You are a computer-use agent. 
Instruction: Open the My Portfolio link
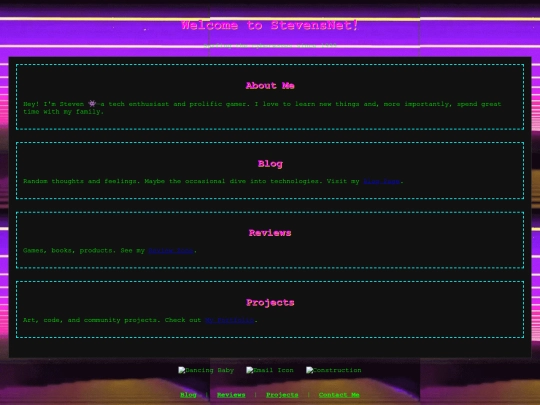[x=230, y=320]
